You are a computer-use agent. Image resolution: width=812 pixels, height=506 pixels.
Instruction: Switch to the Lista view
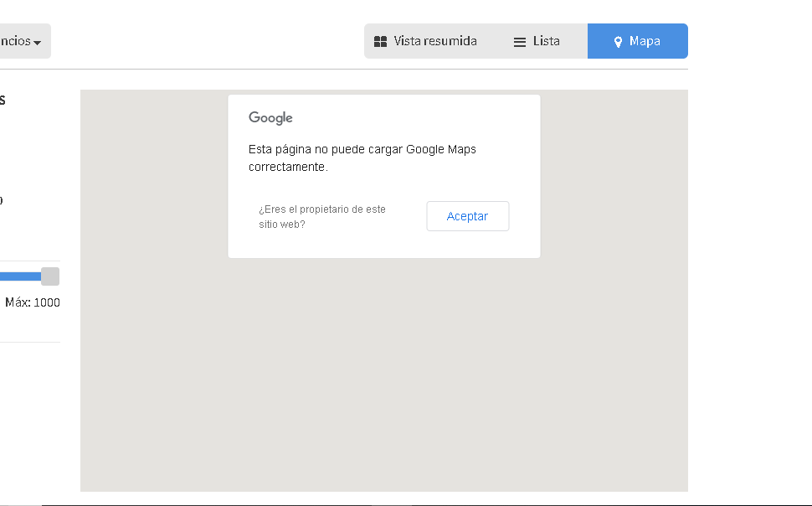coord(537,41)
